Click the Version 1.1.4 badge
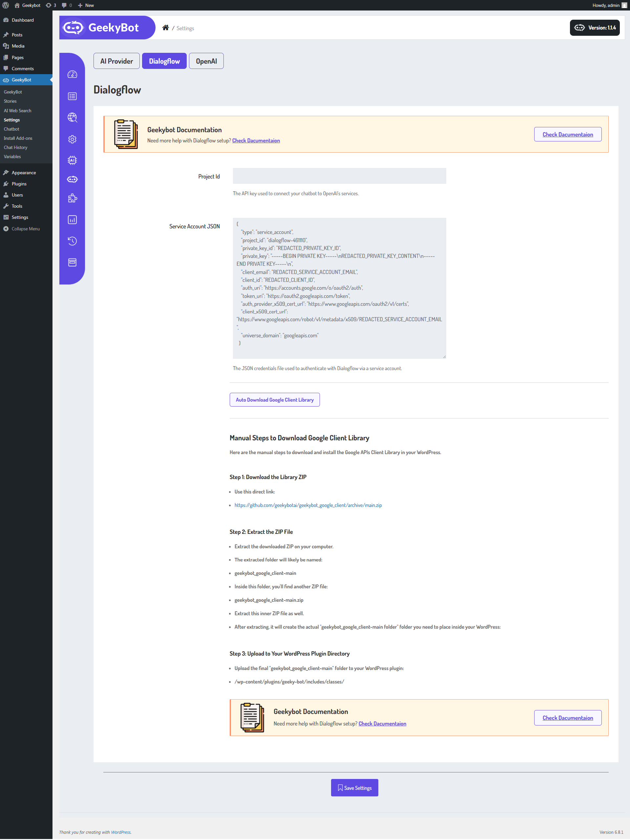 (x=595, y=28)
